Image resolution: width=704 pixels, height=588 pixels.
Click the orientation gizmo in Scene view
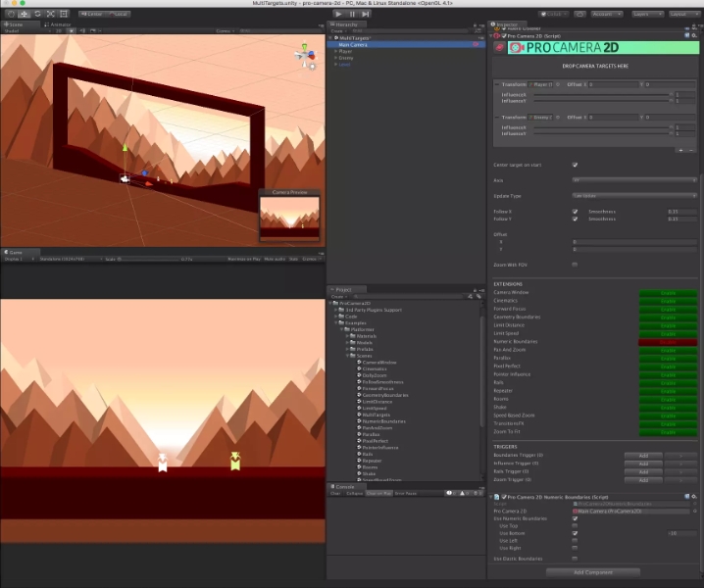pos(305,56)
